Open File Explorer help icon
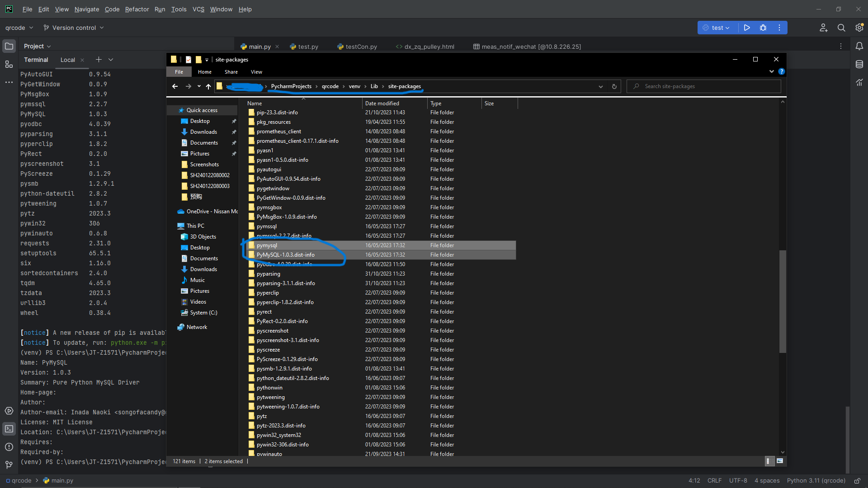This screenshot has width=868, height=488. coord(782,71)
